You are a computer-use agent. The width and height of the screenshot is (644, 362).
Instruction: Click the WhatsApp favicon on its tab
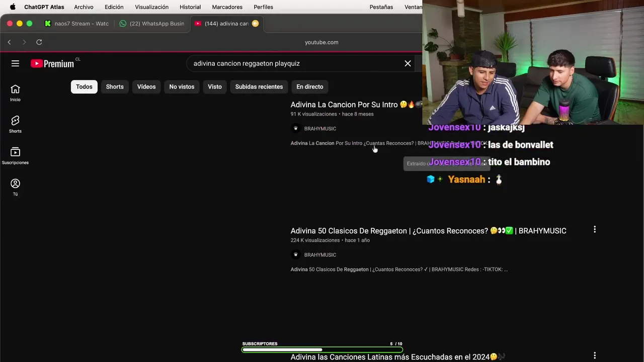coord(123,24)
